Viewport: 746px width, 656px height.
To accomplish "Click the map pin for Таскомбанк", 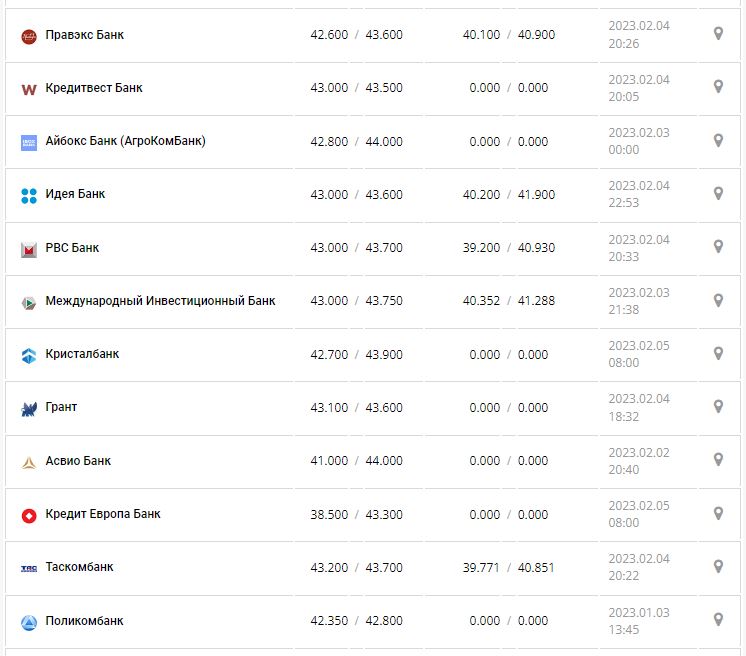I will [x=718, y=566].
